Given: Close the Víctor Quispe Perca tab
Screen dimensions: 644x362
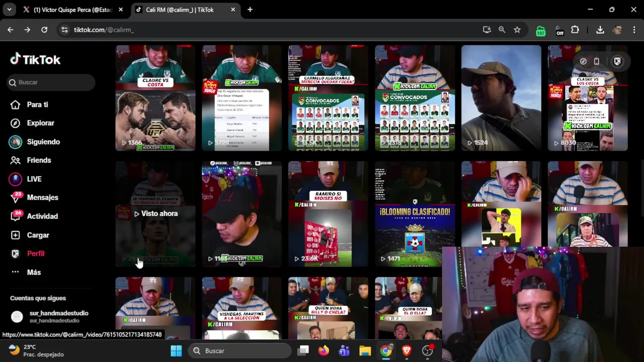Looking at the screenshot, I should coord(121,10).
